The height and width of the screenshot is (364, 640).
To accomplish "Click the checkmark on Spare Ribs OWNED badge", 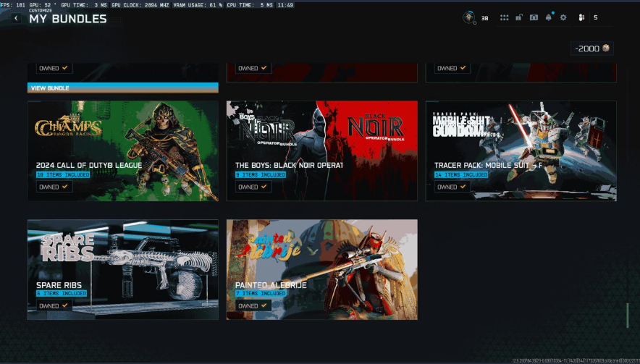I will pos(65,305).
